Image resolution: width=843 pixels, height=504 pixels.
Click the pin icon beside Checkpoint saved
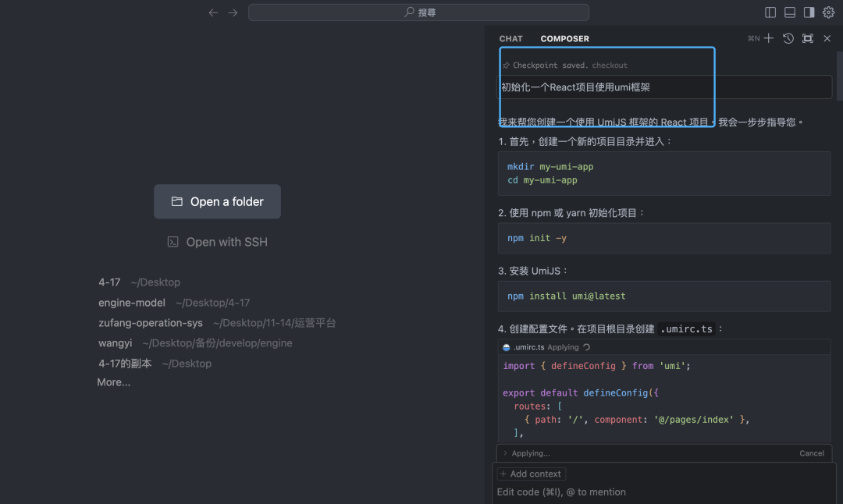506,66
